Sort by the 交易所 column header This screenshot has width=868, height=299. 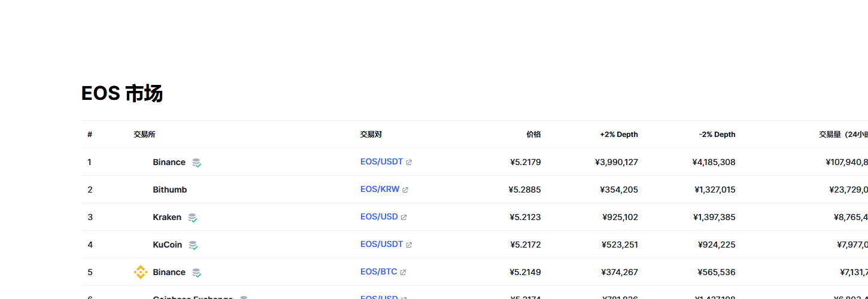144,135
